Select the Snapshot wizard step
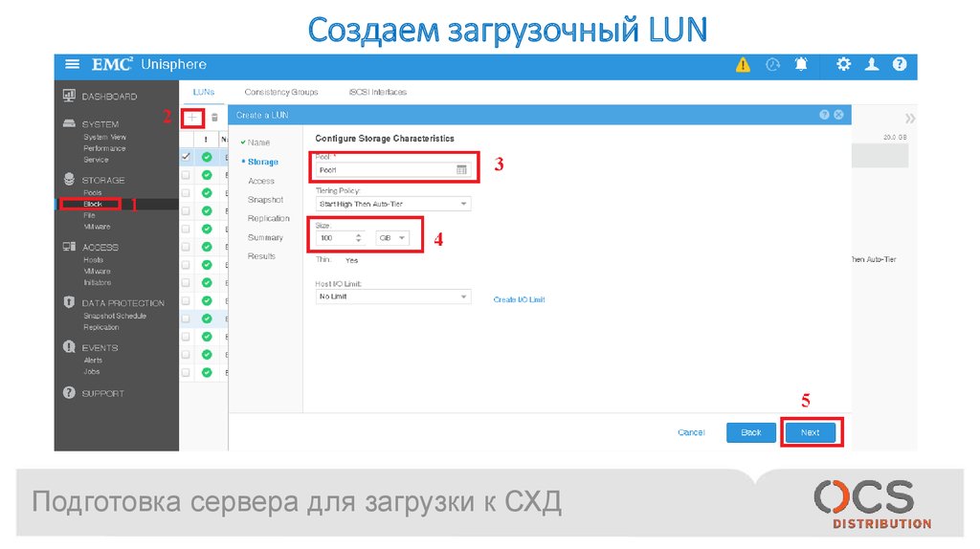 [266, 200]
